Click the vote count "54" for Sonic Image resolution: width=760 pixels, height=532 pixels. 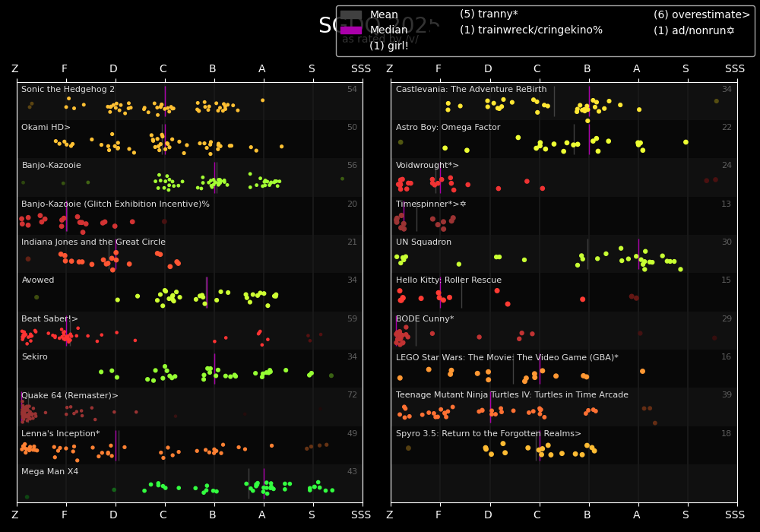click(x=352, y=89)
